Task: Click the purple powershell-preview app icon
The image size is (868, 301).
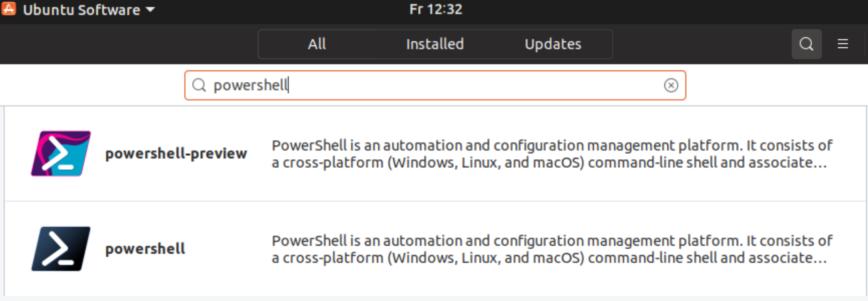Action: (x=61, y=153)
